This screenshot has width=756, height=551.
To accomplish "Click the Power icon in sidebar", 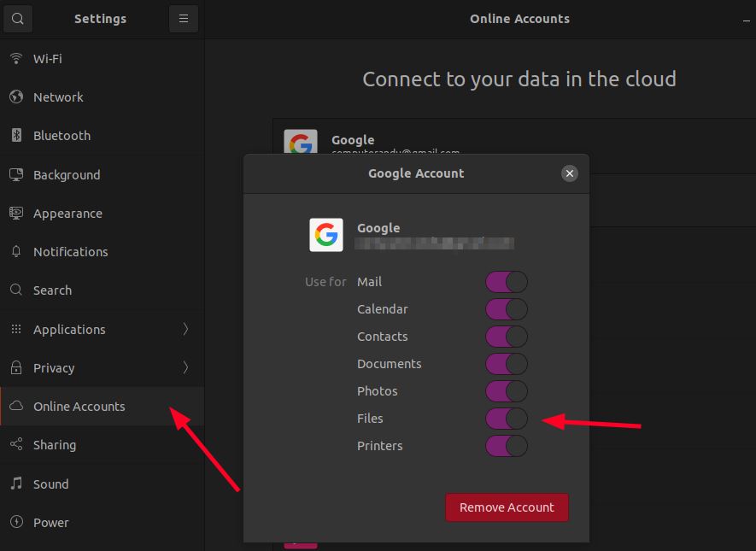I will [x=16, y=522].
